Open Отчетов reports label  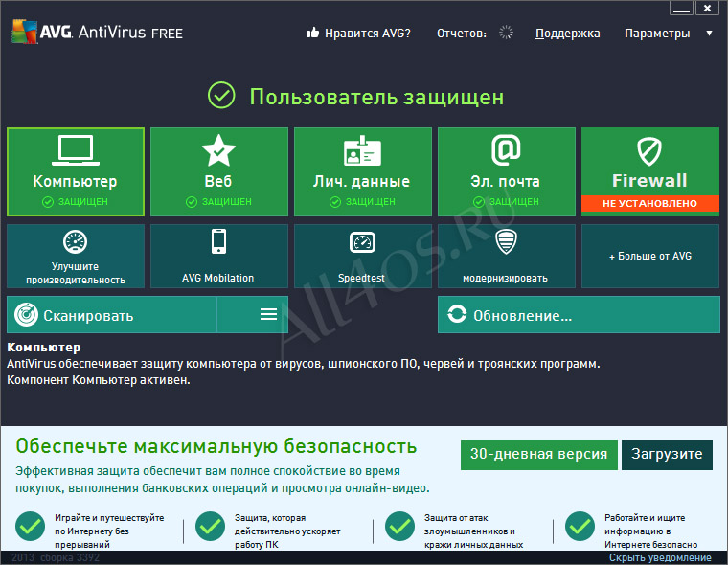[462, 34]
